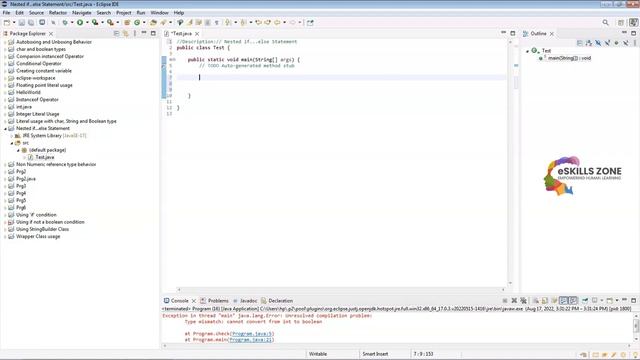Viewport: 640px width, 360px height.
Task: Click the editor vertical scrollbar down arrow
Action: tap(510, 283)
